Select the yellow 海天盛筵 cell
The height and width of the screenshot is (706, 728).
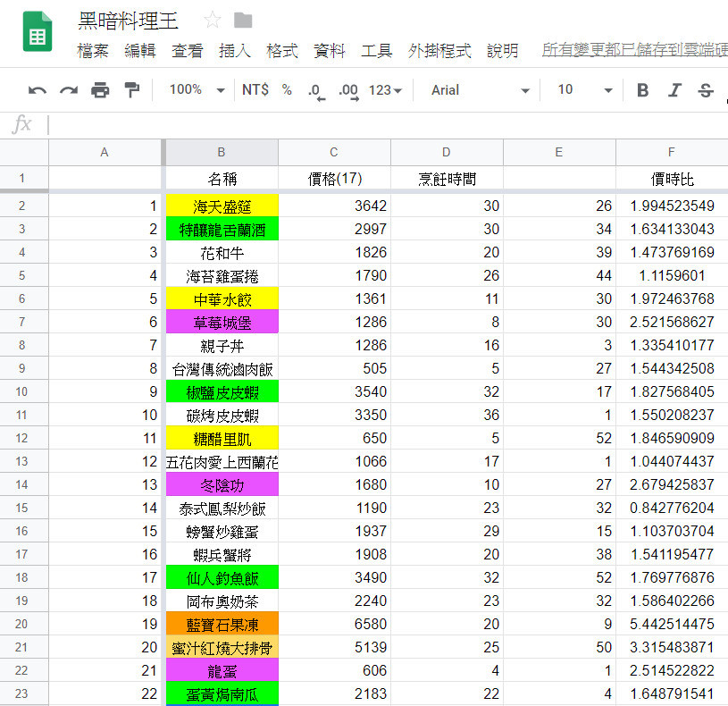(x=222, y=206)
